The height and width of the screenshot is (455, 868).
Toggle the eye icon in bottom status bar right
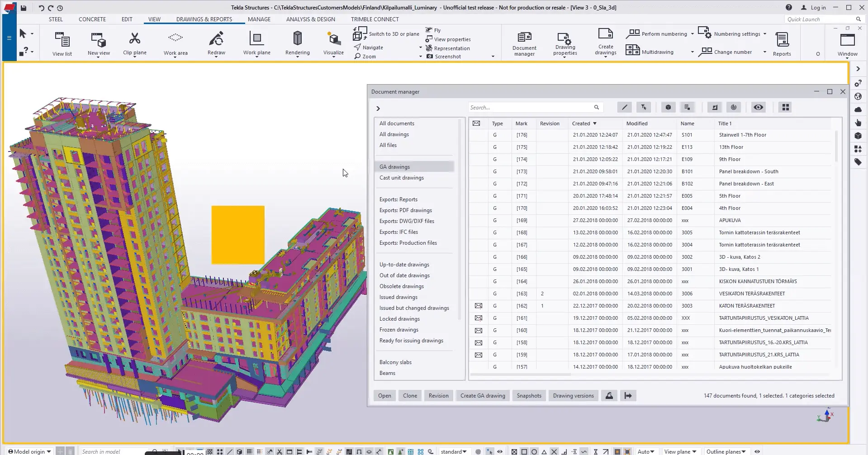757,451
